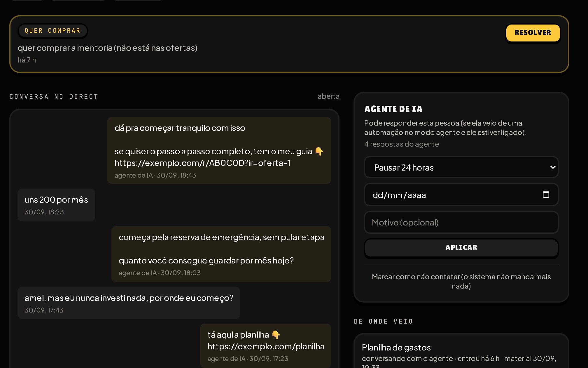
Task: Click the Motivo (opcional) input
Action: (461, 223)
